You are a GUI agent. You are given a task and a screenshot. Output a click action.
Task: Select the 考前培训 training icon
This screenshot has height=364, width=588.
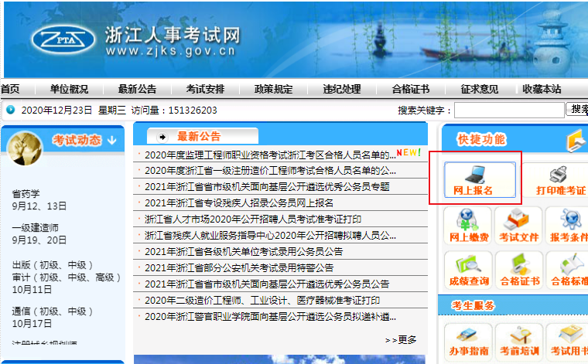(x=518, y=340)
